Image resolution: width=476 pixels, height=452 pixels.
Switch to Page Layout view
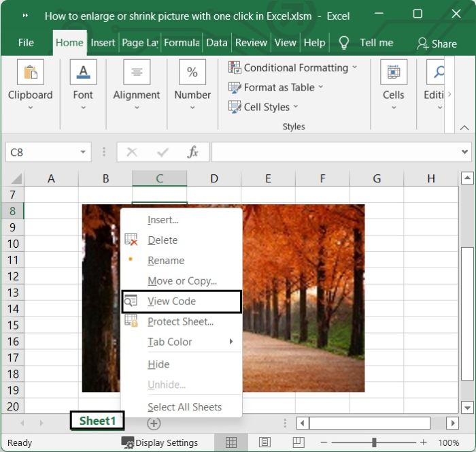tap(265, 442)
